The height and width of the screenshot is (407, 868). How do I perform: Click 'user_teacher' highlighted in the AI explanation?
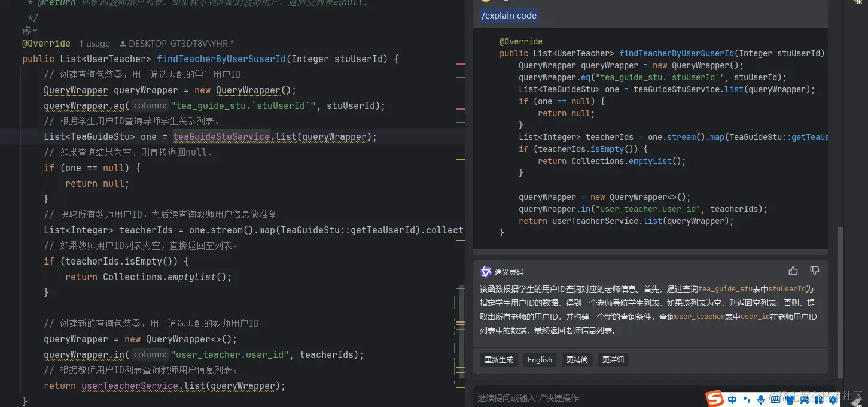tap(699, 317)
